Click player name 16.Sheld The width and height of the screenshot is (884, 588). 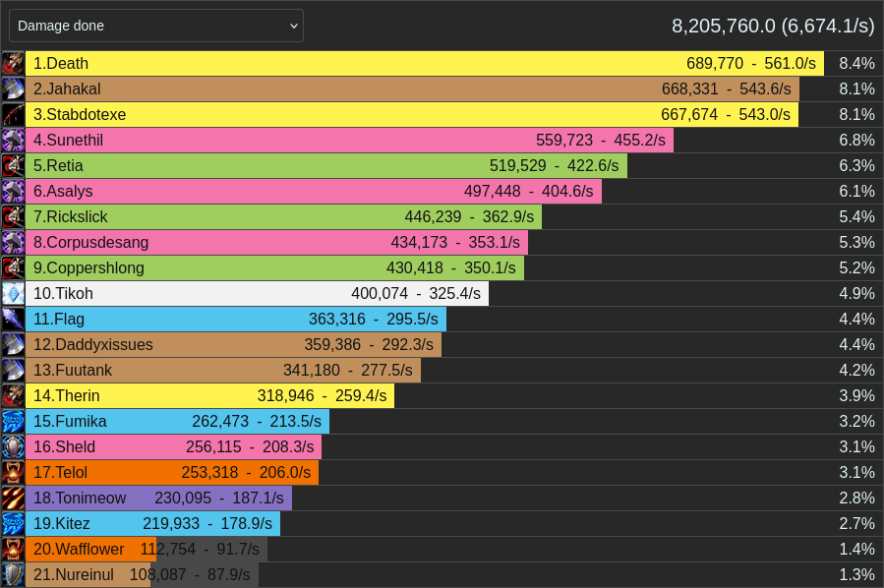[x=64, y=447]
